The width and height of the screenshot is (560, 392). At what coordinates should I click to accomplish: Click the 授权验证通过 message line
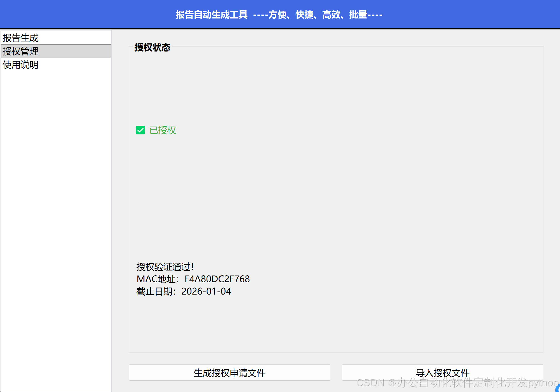[x=165, y=267]
